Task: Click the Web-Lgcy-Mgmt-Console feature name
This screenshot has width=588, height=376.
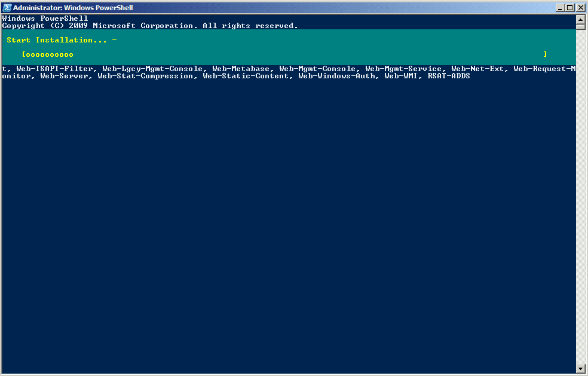Action: tap(152, 69)
